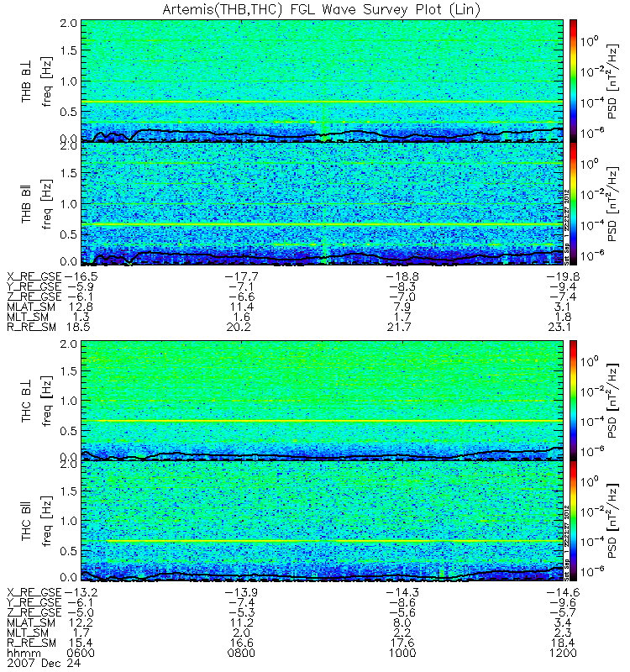Image resolution: width=630 pixels, height=672 pixels.
Task: Click the X_RE_GSE value -17.7
Action: tap(241, 276)
